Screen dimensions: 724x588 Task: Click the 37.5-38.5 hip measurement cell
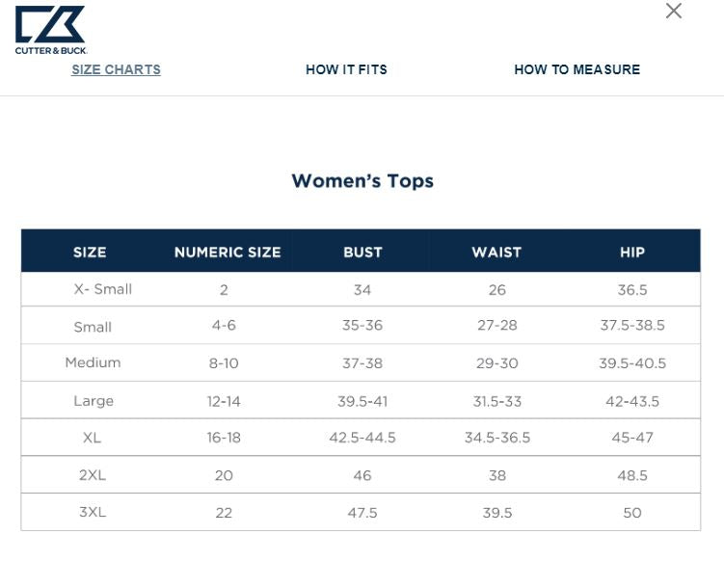tap(632, 326)
